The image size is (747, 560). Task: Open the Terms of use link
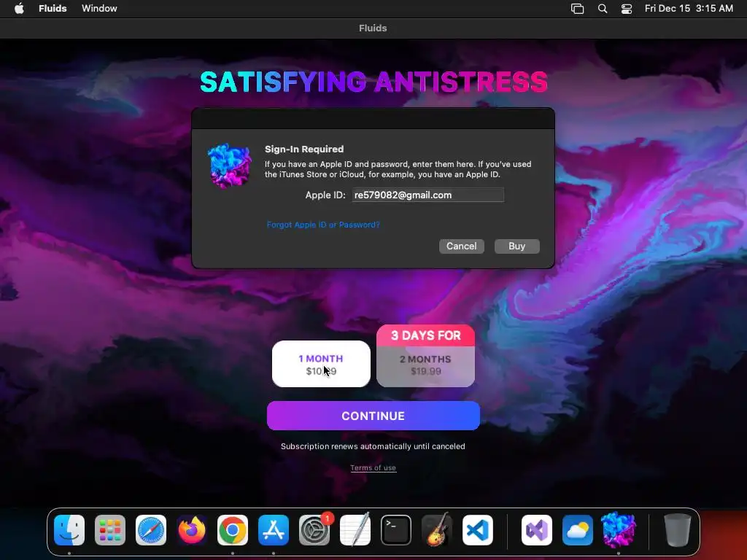pyautogui.click(x=373, y=467)
